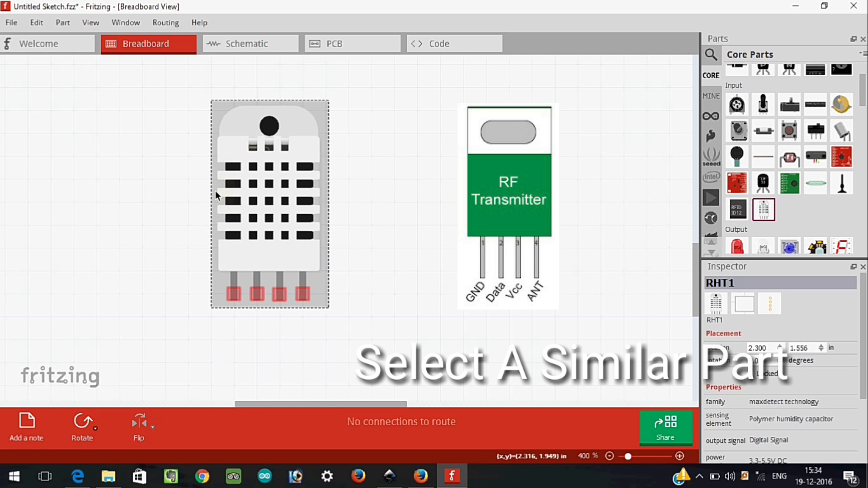This screenshot has width=868, height=488.
Task: Click the zoom out minus button
Action: coord(609,456)
